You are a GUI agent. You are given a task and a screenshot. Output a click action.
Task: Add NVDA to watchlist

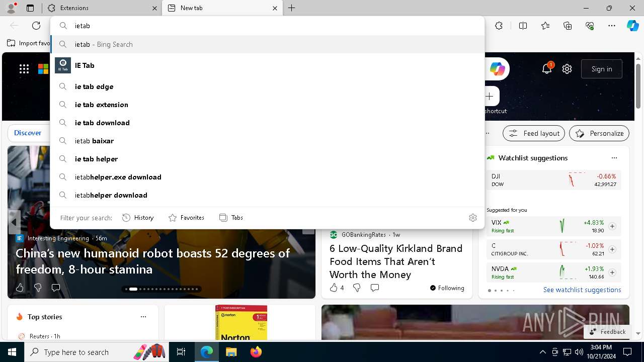pos(612,273)
